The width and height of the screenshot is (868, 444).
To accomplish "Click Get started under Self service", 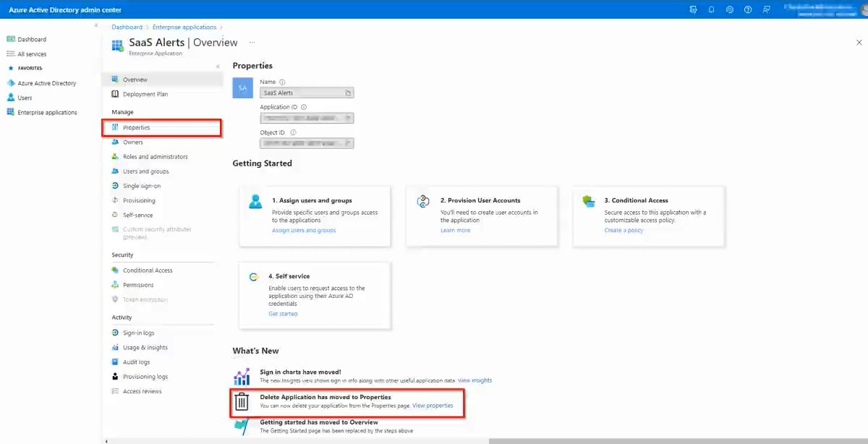I will click(x=283, y=314).
